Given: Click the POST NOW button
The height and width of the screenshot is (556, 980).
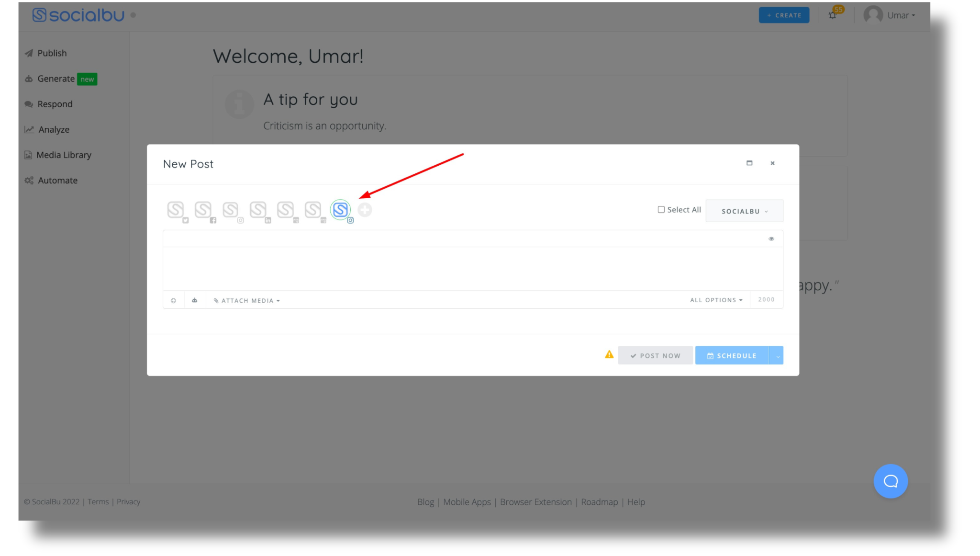Looking at the screenshot, I should tap(656, 355).
